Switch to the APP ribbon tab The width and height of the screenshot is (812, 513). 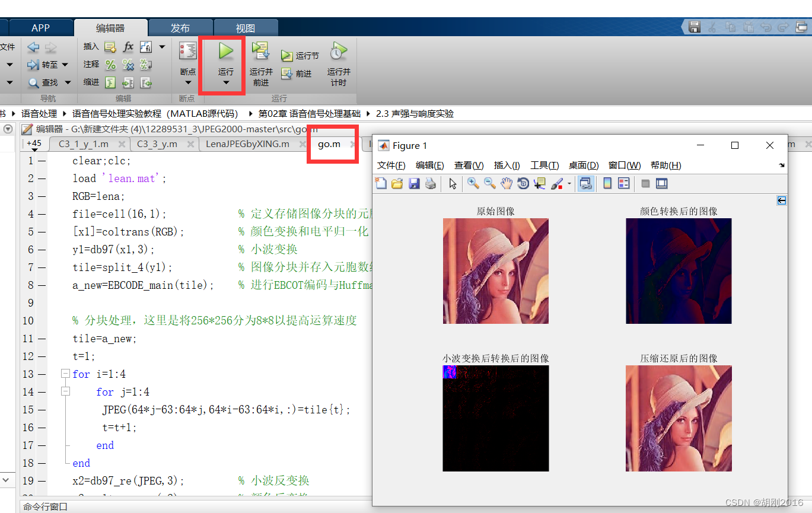[41, 28]
